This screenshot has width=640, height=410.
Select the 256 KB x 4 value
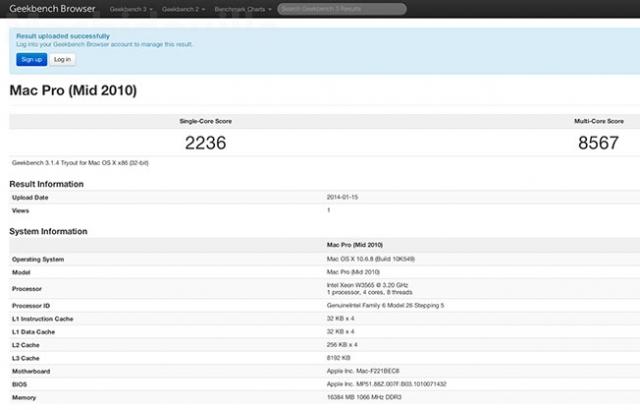click(342, 345)
